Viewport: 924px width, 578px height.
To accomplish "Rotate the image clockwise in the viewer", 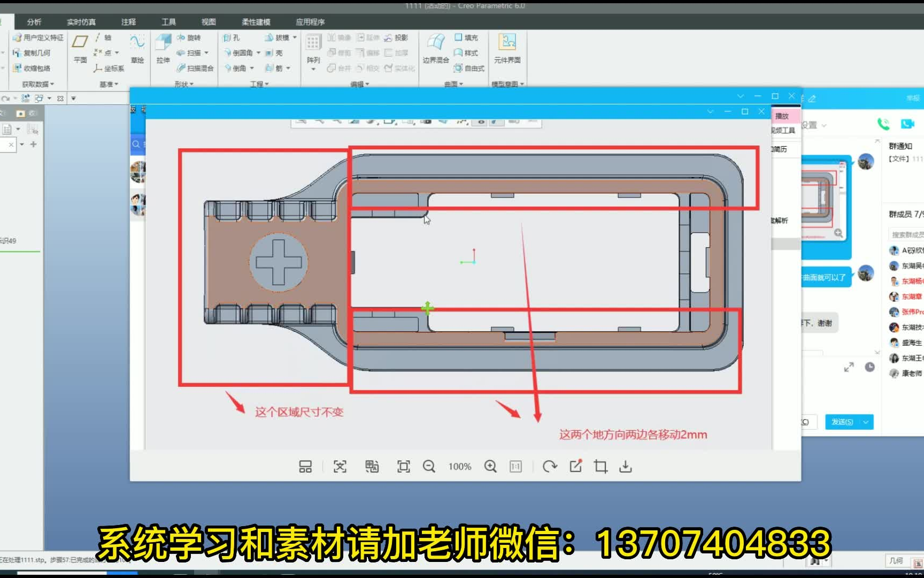I will [x=550, y=467].
